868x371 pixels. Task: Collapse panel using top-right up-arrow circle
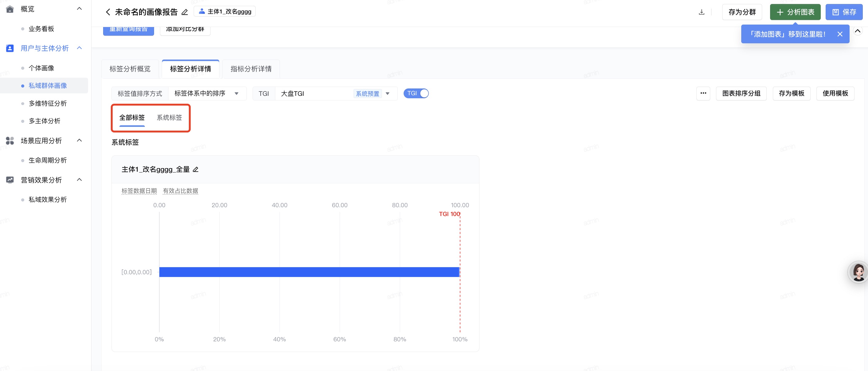858,31
